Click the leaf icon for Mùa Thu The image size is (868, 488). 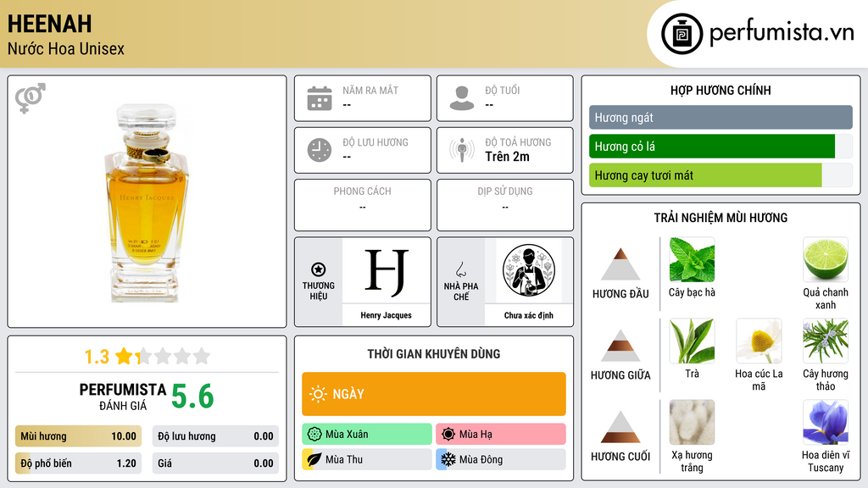click(x=314, y=459)
